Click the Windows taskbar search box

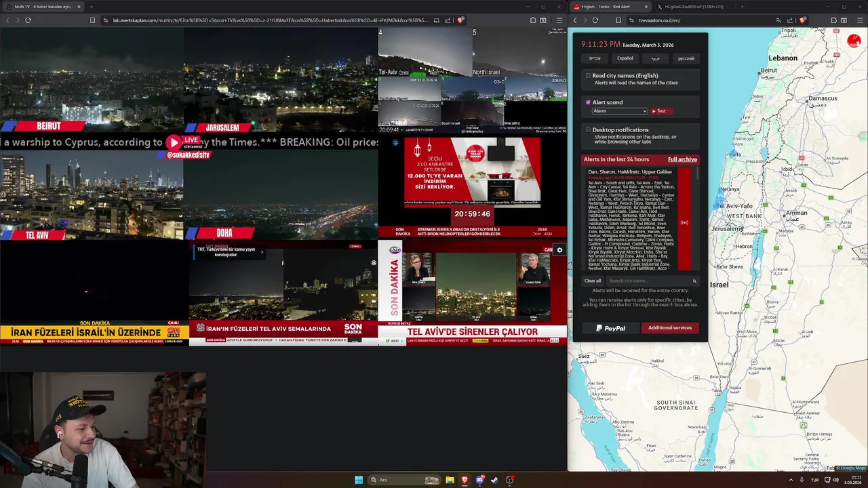[x=403, y=480]
